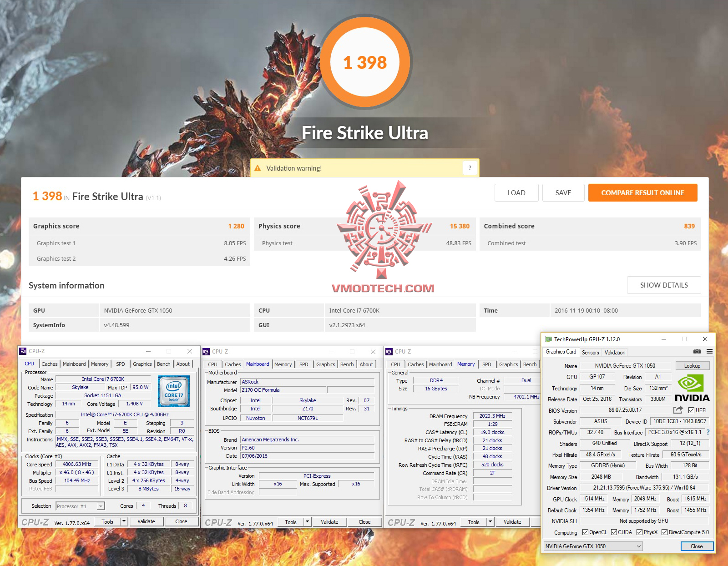
Task: Open the Caches tab in the CPU-tab CPU-Z window
Action: [49, 364]
